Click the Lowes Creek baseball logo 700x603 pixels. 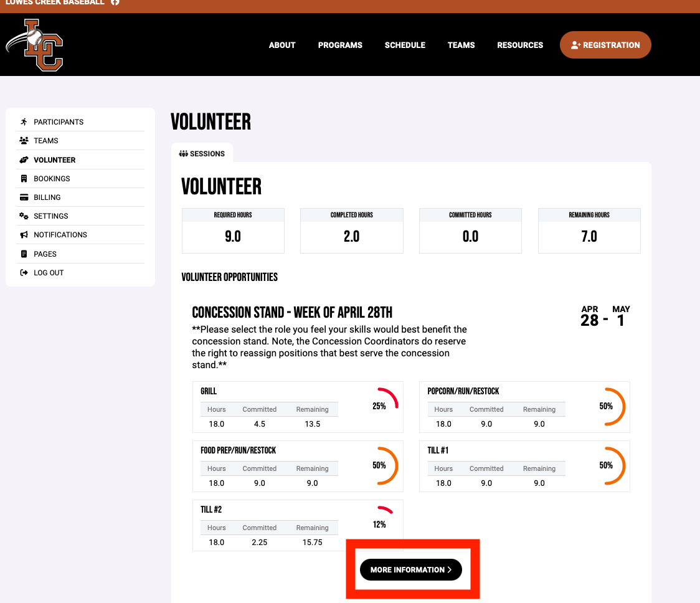coord(35,45)
